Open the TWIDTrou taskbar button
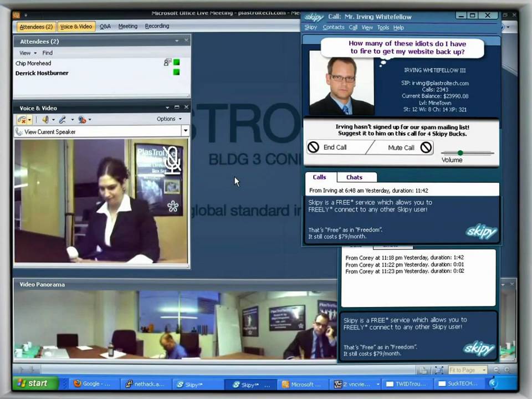Image resolution: width=532 pixels, height=399 pixels. (407, 383)
